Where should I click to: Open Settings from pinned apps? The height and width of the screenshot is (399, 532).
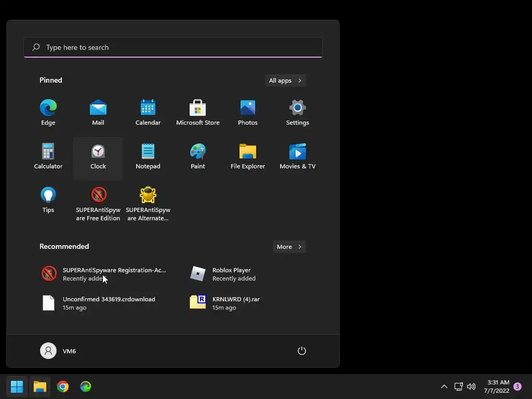[298, 113]
